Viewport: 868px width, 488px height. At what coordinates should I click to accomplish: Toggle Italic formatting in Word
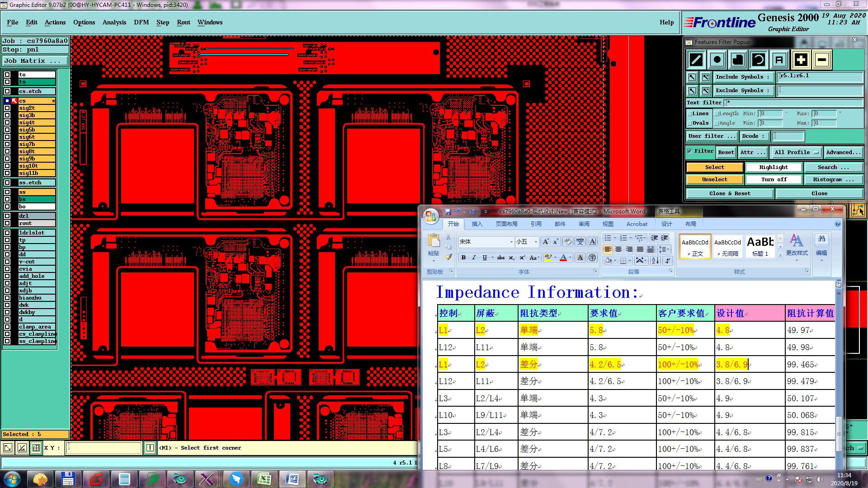point(474,258)
